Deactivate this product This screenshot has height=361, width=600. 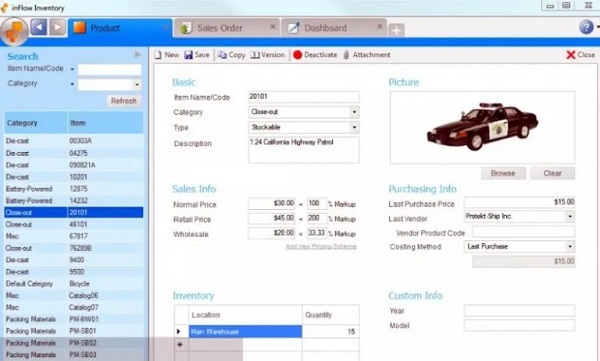[315, 55]
